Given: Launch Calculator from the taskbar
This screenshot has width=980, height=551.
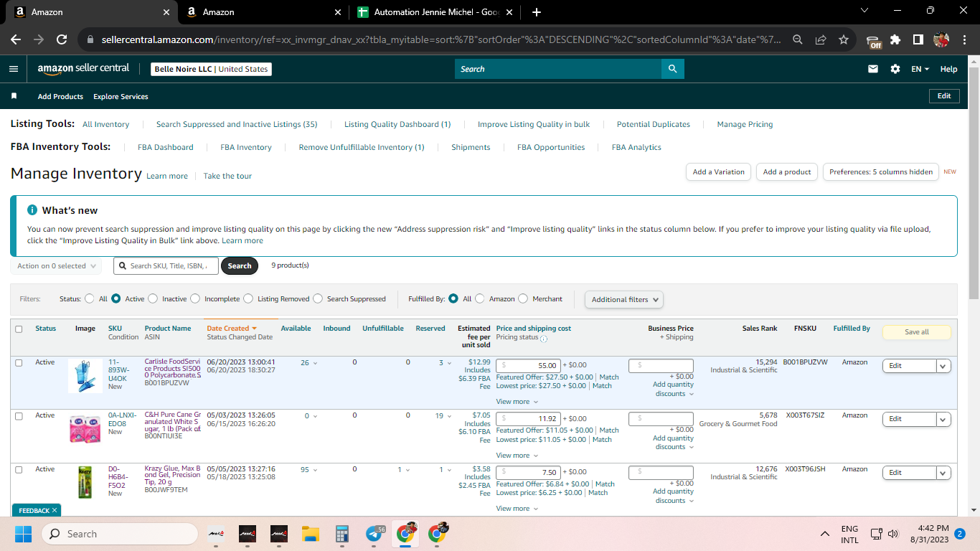Looking at the screenshot, I should pyautogui.click(x=341, y=534).
